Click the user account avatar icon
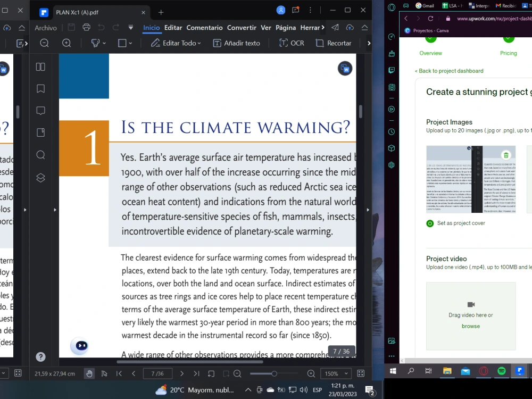Image resolution: width=532 pixels, height=399 pixels. point(281,10)
